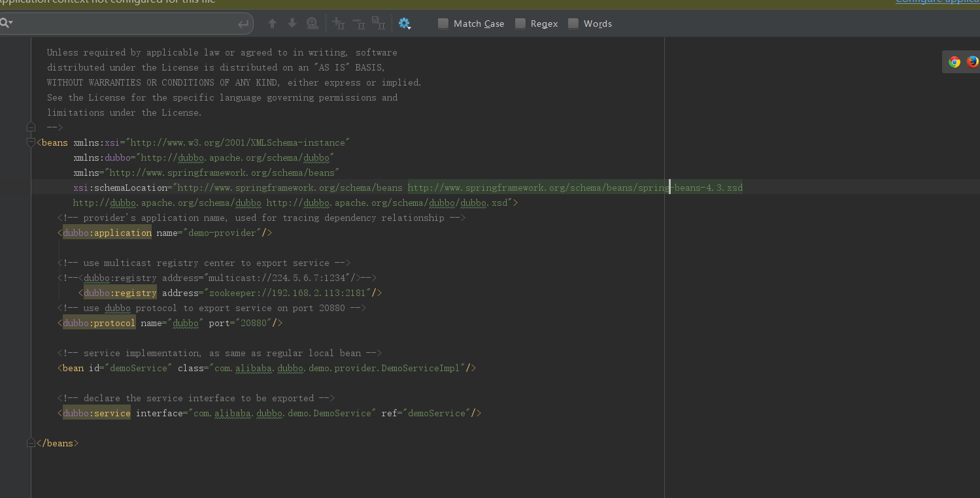
Task: Click the xsi:schemaLocation attribute name
Action: [120, 188]
